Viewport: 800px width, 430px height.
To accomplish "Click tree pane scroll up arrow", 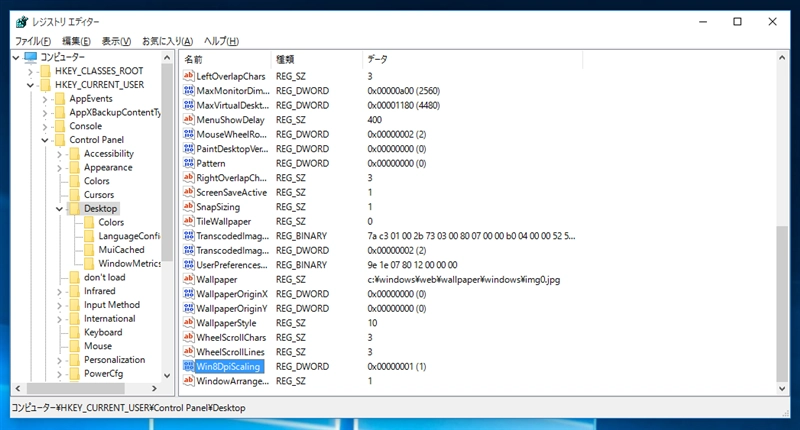I will [x=167, y=58].
